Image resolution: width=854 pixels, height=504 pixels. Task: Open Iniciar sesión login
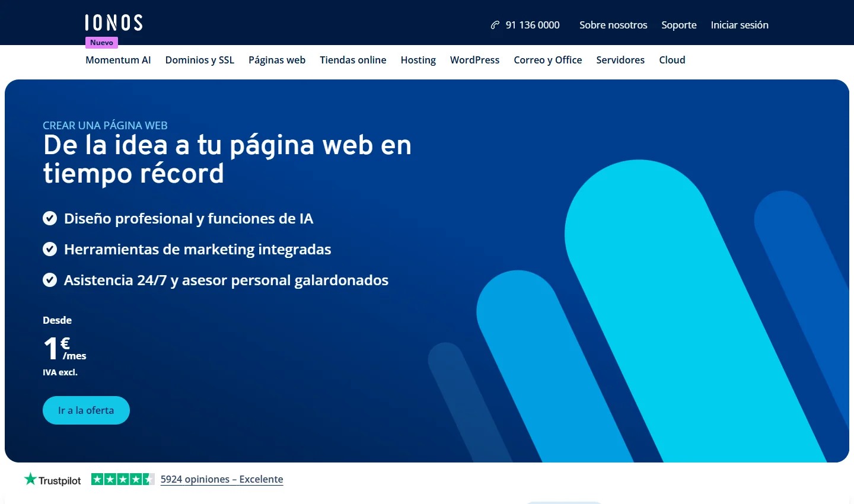(740, 25)
